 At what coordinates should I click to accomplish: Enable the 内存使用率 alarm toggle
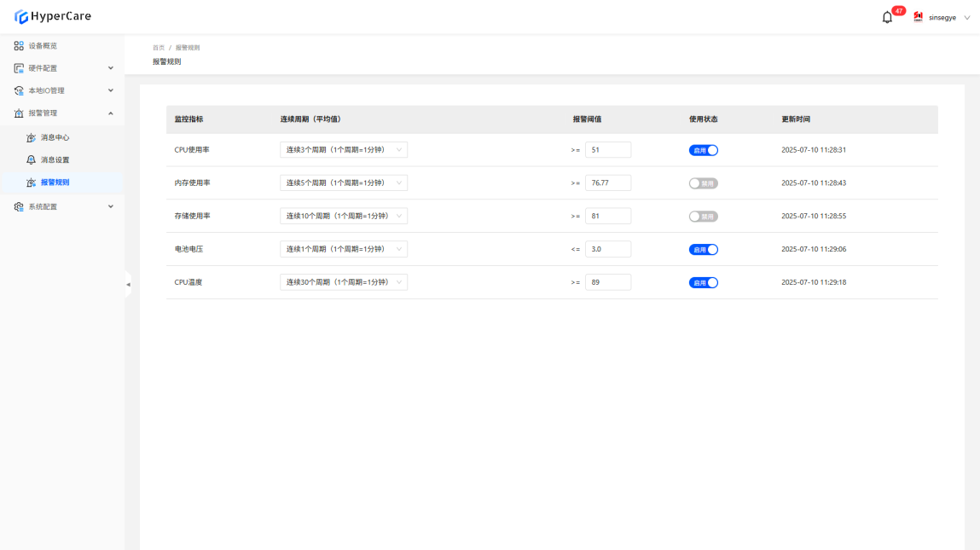(x=703, y=183)
